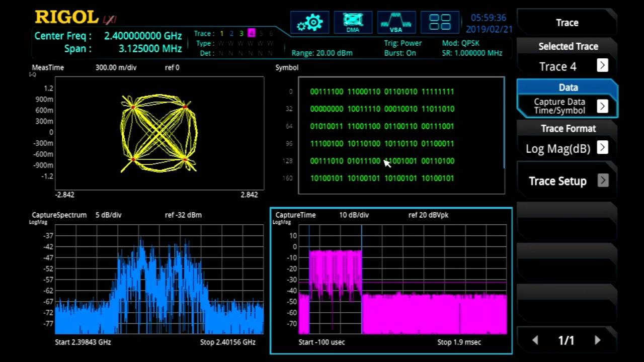
Task: Click the Symbol table scrollbar
Action: pyautogui.click(x=504, y=123)
